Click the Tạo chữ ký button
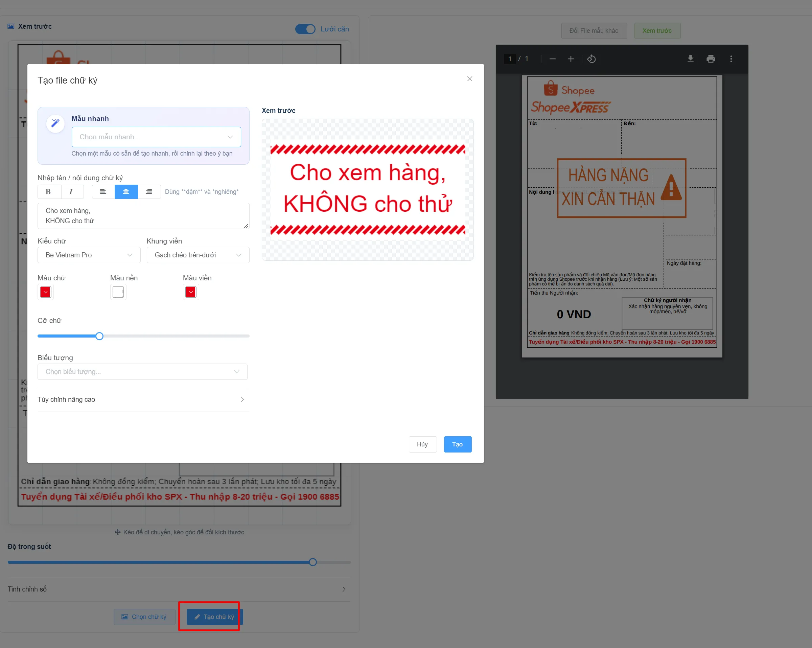The image size is (812, 648). (x=214, y=617)
